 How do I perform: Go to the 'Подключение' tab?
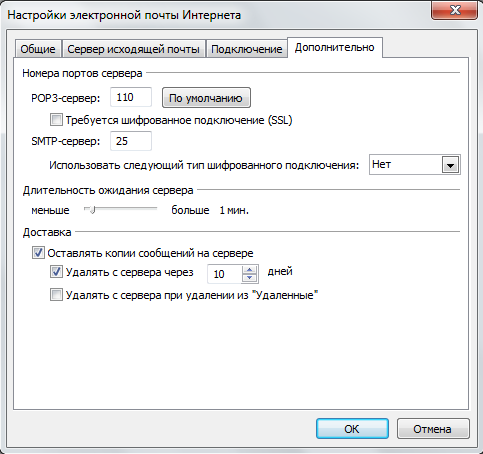pos(247,49)
